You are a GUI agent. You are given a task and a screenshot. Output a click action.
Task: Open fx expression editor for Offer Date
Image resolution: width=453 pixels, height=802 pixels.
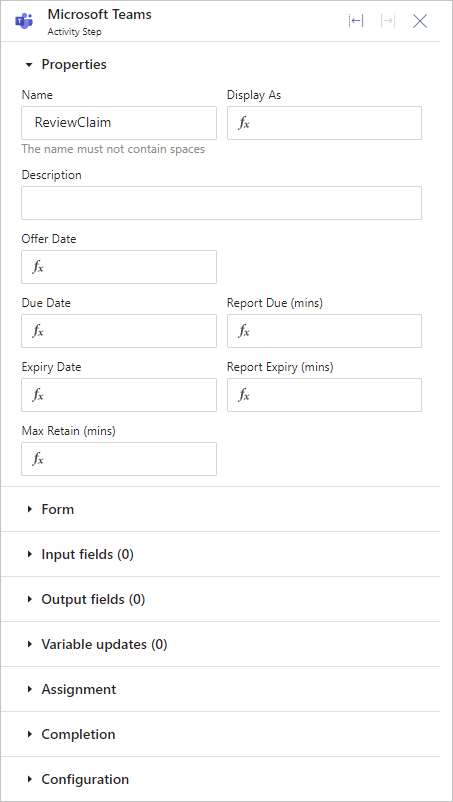(38, 267)
